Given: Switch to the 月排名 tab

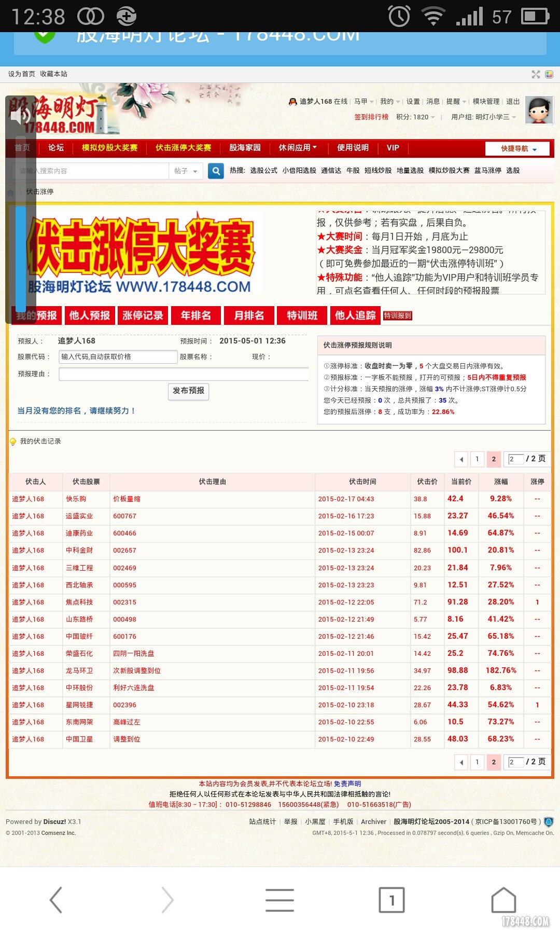Looking at the screenshot, I should 249,315.
